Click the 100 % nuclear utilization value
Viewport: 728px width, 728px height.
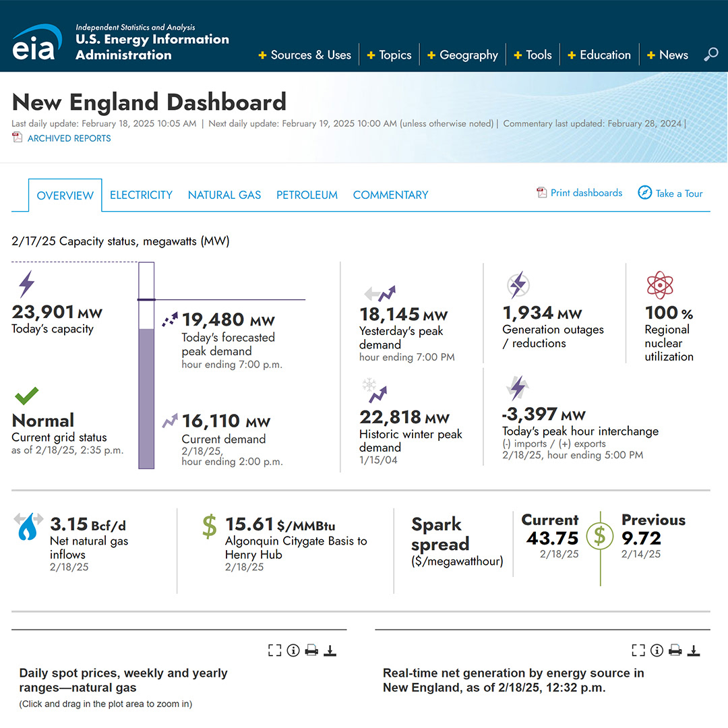(669, 313)
